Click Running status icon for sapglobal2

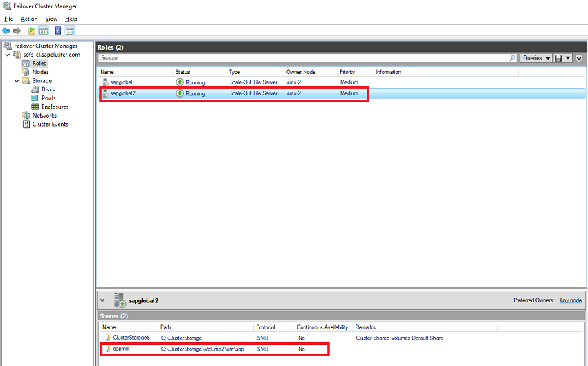click(x=180, y=93)
